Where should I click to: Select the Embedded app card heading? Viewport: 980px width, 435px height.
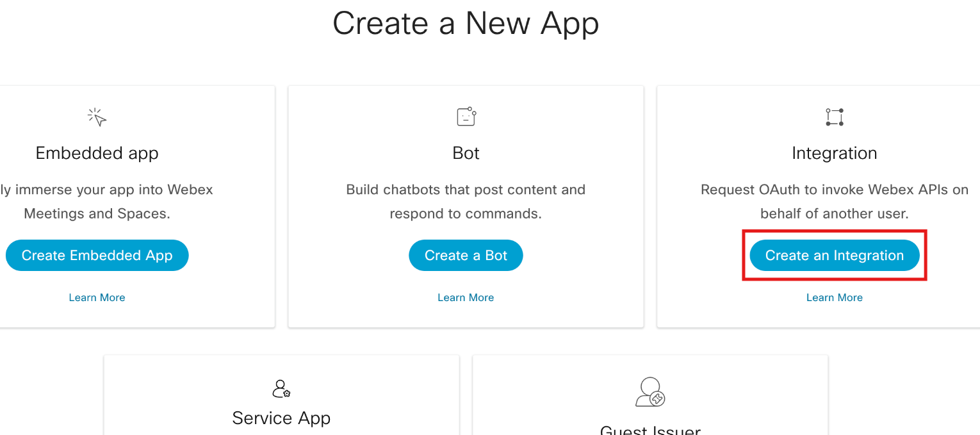tap(97, 153)
